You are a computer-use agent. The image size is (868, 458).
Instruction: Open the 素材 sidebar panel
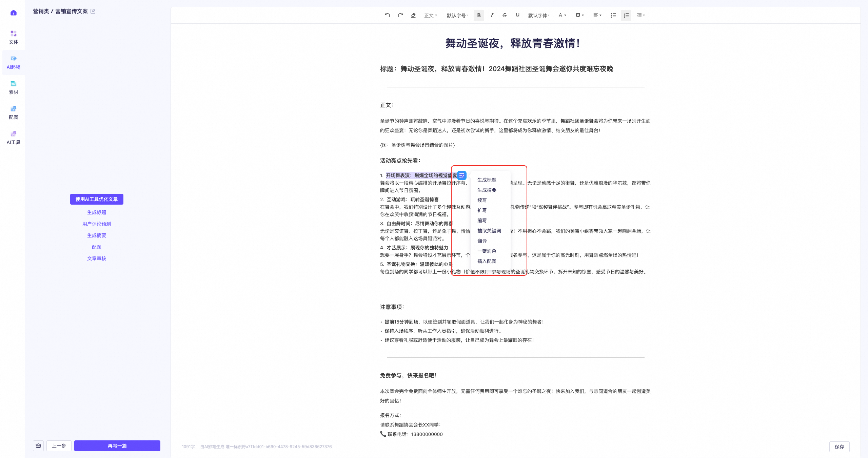coord(14,88)
